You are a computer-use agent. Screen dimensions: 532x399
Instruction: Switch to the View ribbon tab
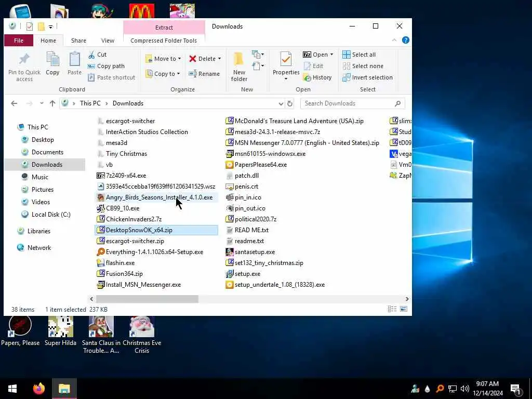tap(108, 41)
